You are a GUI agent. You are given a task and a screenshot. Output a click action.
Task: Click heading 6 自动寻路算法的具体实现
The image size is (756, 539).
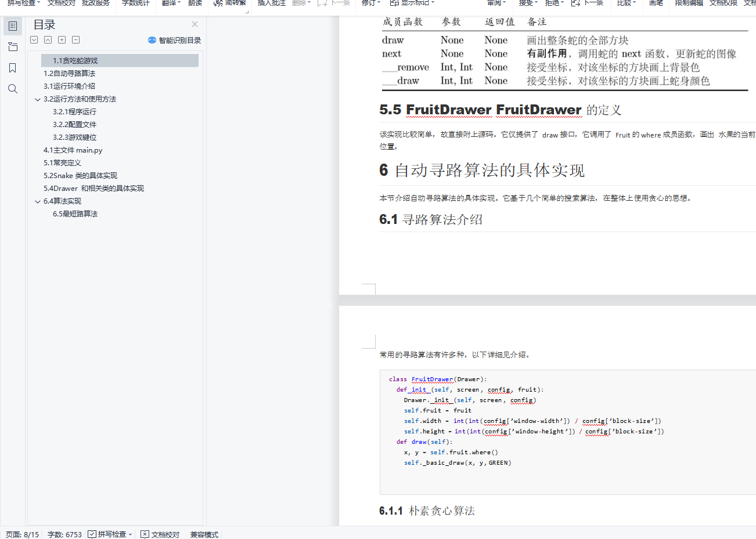point(482,170)
